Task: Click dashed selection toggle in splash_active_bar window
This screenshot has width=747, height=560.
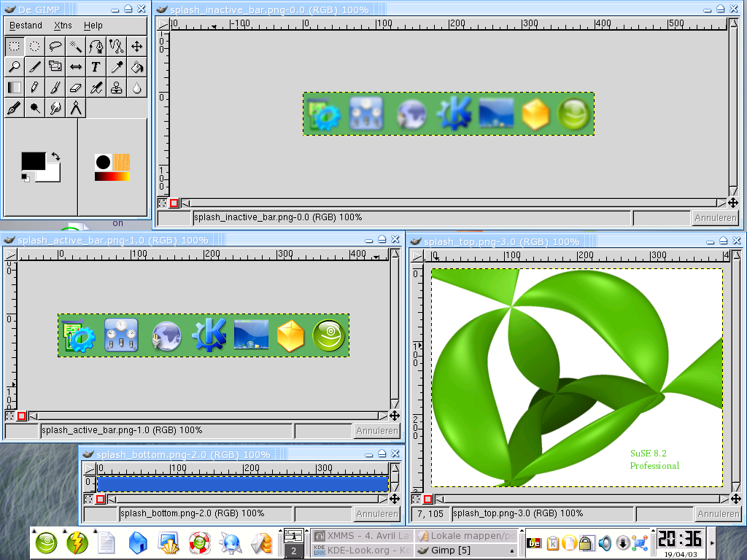Action: click(9, 416)
